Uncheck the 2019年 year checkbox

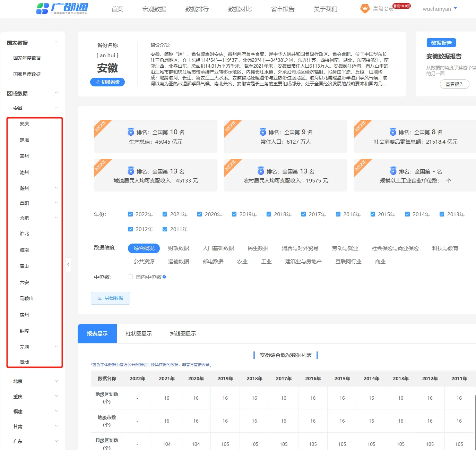(x=234, y=214)
